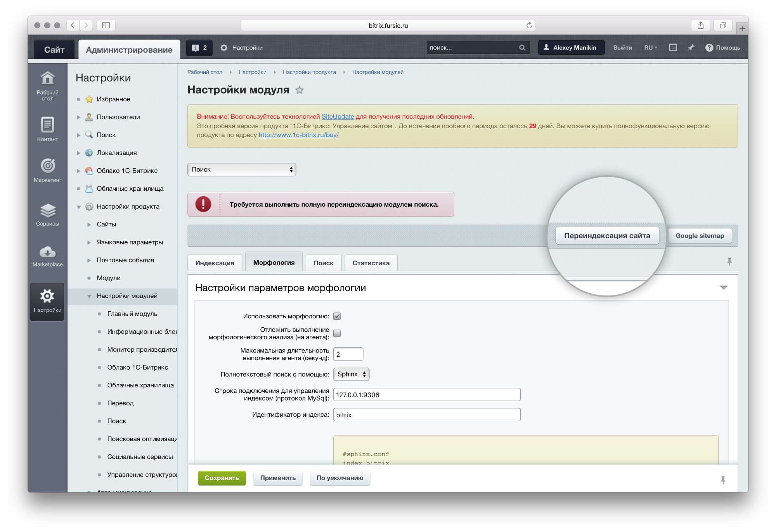Click the notifications badge showing 2
This screenshot has height=532, width=776.
tap(199, 48)
